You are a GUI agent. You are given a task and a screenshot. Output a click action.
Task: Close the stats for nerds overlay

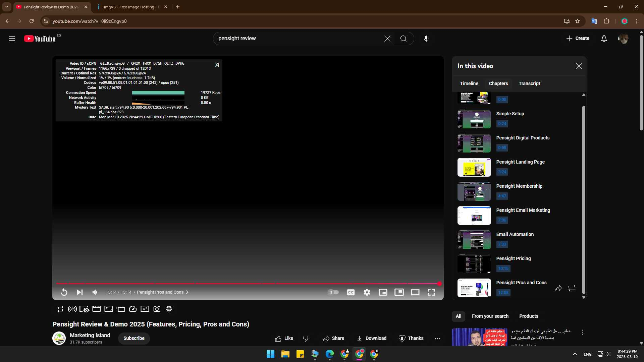coord(217,65)
